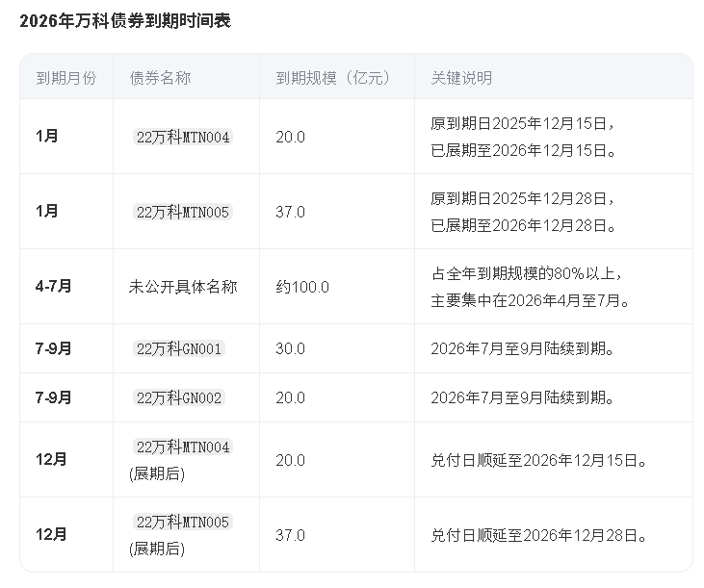The image size is (704, 588).
Task: Click (展期后) under the 22万科MTN004 tag
Action: click(x=157, y=473)
